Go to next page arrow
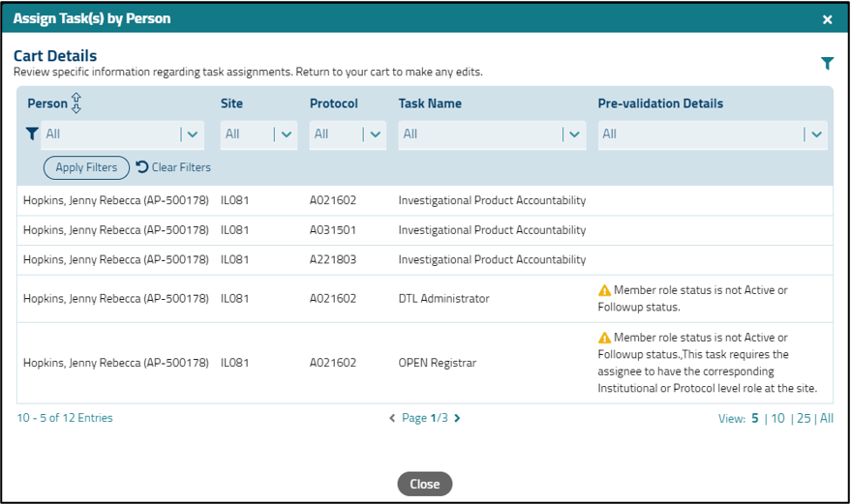 click(x=457, y=418)
